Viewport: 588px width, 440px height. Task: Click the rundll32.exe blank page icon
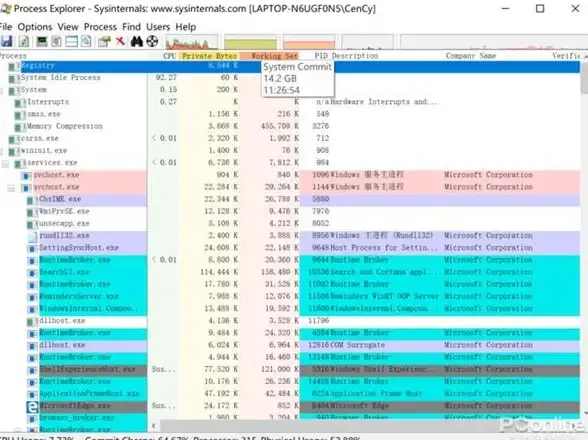[32, 236]
